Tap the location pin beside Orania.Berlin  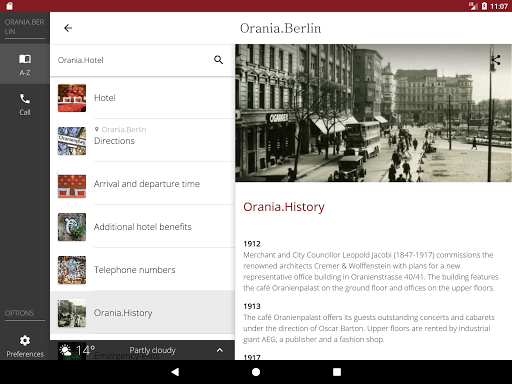(97, 129)
